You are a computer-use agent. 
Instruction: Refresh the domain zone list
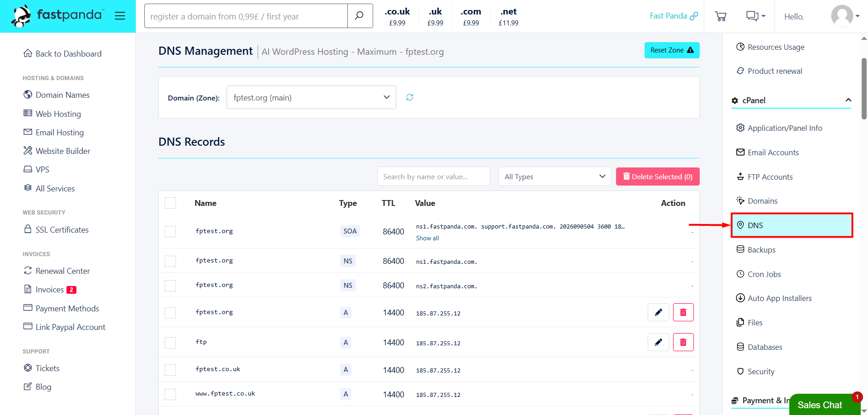point(410,97)
